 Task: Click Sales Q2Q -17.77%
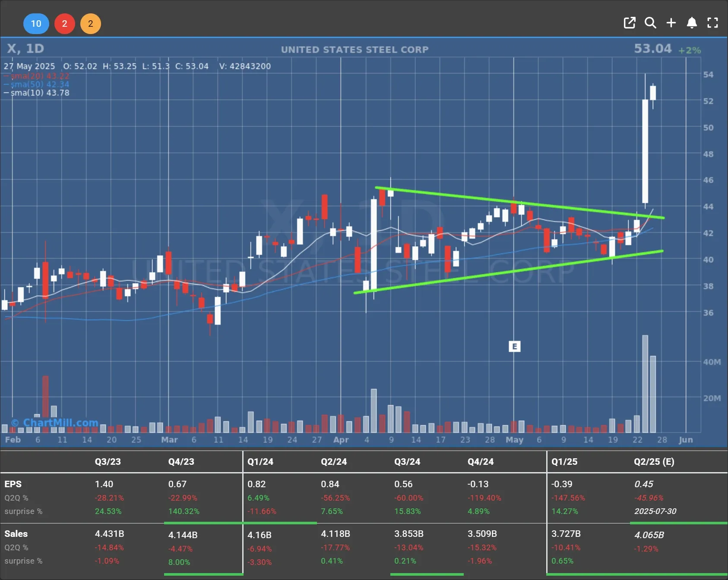[x=336, y=548]
